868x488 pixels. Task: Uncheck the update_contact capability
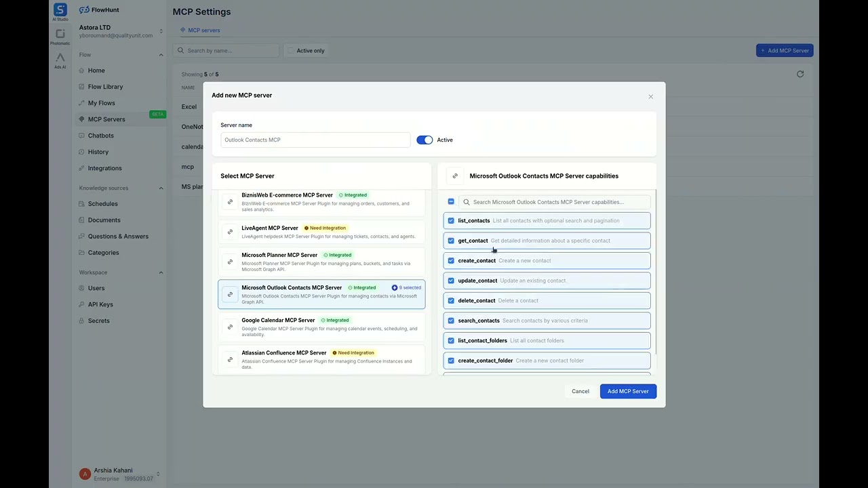(451, 281)
